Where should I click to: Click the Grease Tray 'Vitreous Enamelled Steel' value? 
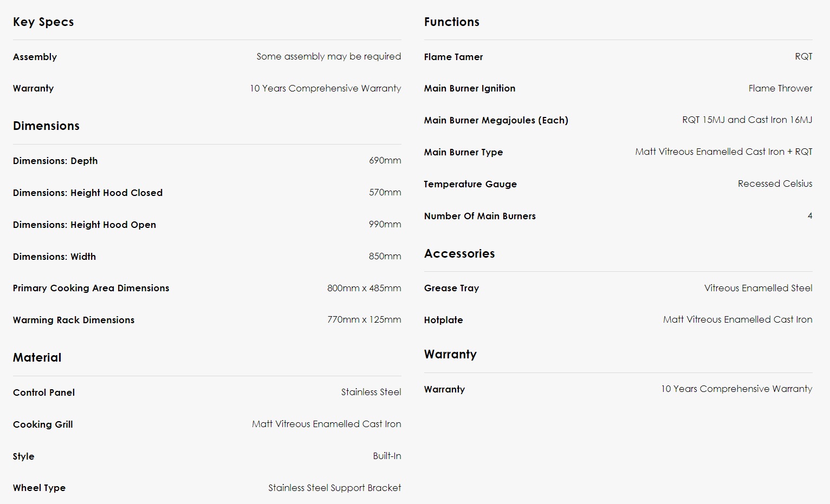pyautogui.click(x=758, y=288)
